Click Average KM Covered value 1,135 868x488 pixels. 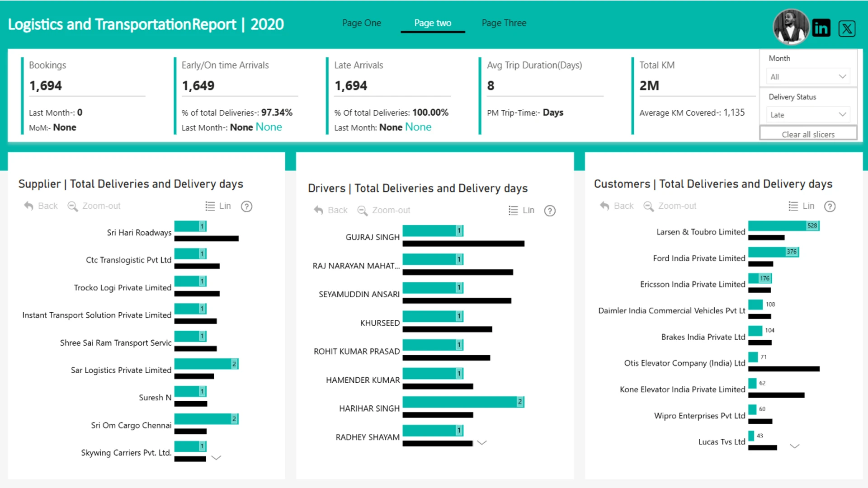(x=734, y=113)
